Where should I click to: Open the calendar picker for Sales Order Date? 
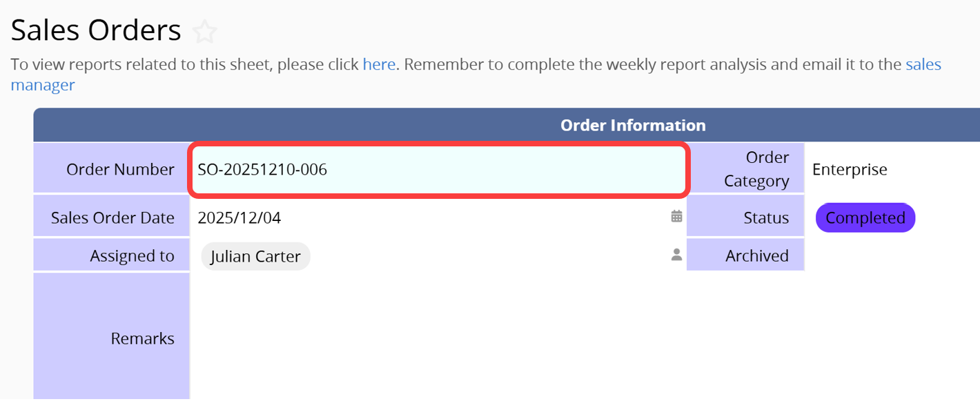tap(676, 217)
